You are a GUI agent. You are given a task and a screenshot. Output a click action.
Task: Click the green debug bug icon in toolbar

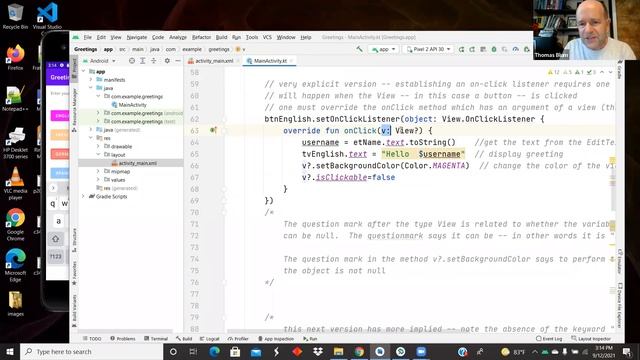pyautogui.click(x=494, y=49)
